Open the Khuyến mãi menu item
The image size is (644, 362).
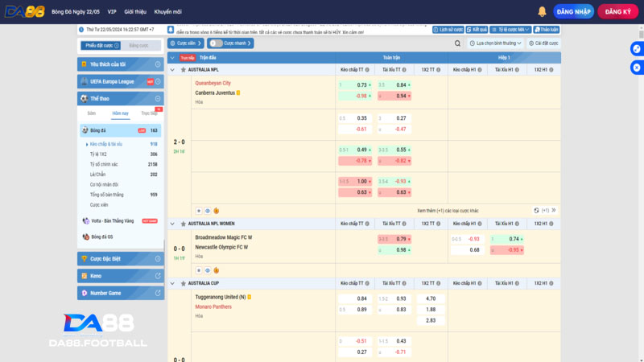point(167,12)
